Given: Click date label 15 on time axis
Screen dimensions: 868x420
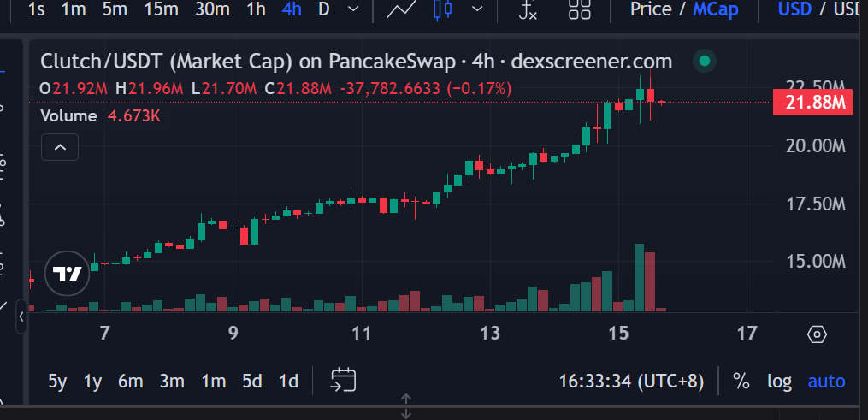Looking at the screenshot, I should (x=618, y=334).
